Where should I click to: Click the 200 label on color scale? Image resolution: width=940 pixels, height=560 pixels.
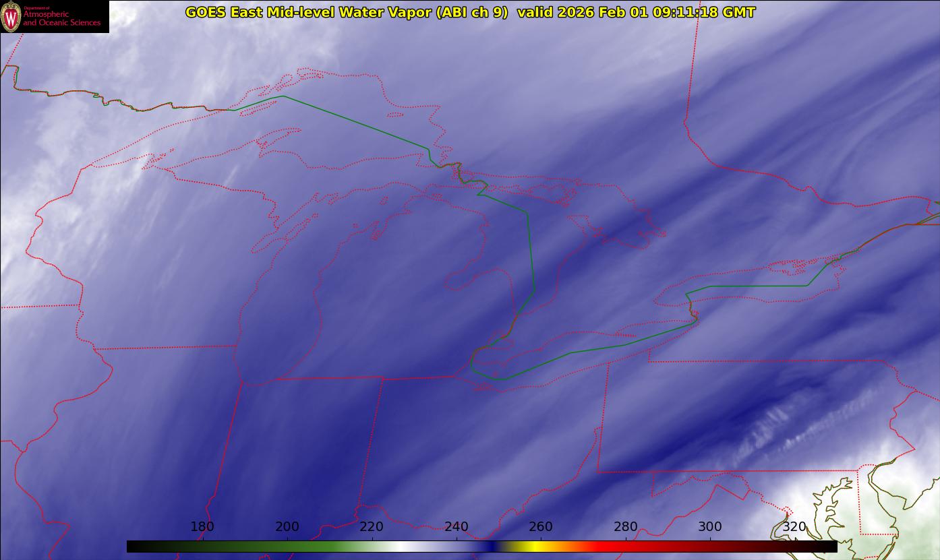pos(287,527)
